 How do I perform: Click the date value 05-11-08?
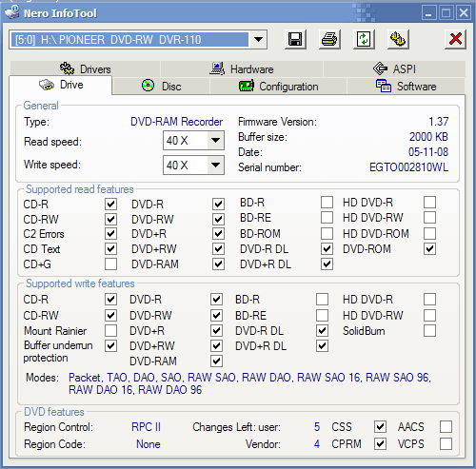point(428,152)
